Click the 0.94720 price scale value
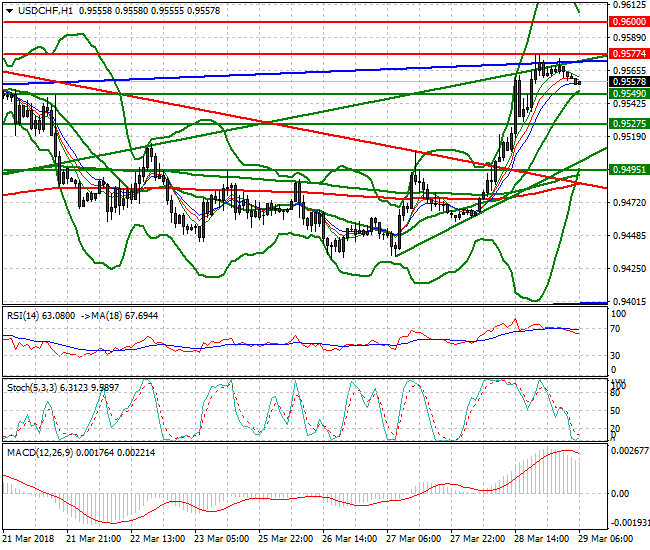Image resolution: width=650 pixels, height=550 pixels. [x=629, y=203]
